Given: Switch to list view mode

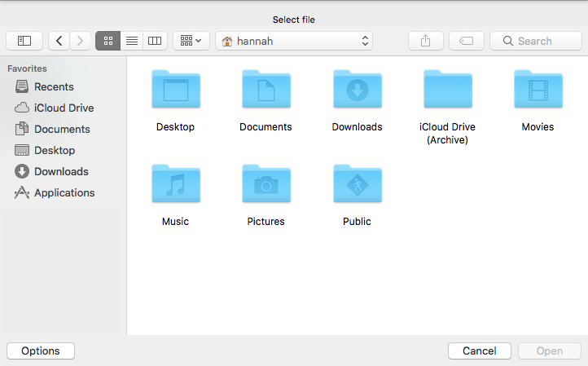Looking at the screenshot, I should (x=131, y=41).
